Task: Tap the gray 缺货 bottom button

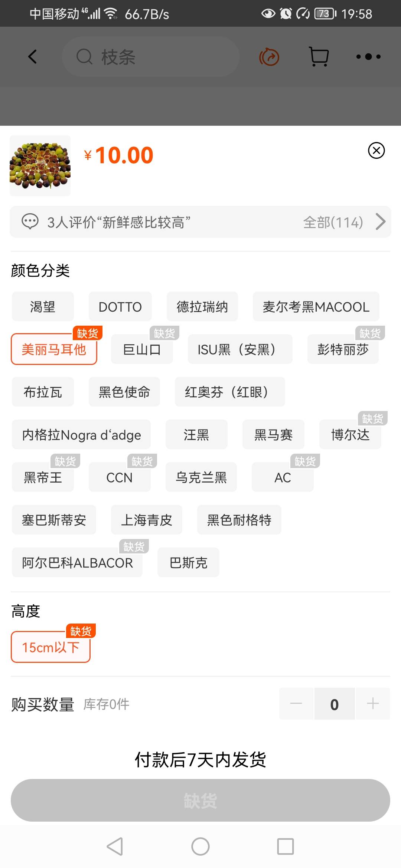Action: click(200, 800)
